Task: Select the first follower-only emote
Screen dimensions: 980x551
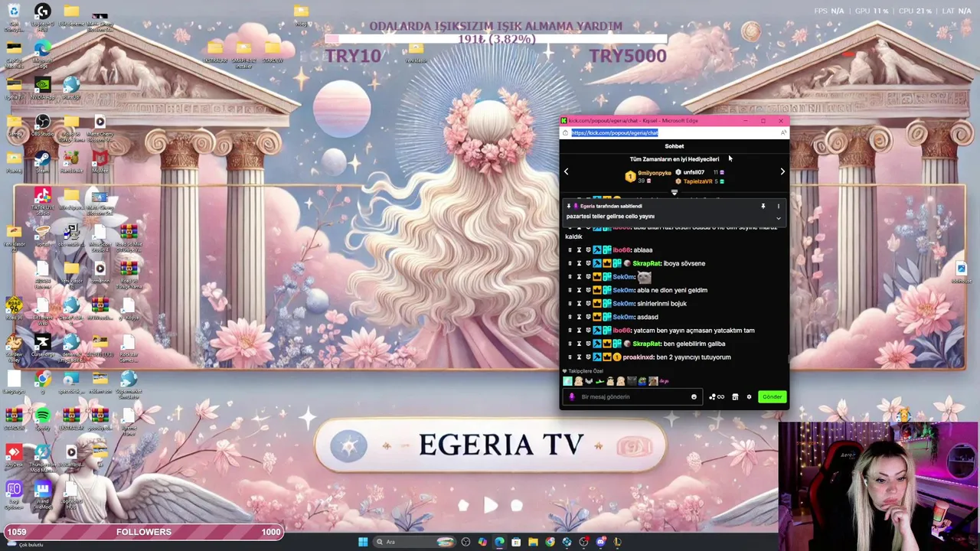Action: click(567, 381)
